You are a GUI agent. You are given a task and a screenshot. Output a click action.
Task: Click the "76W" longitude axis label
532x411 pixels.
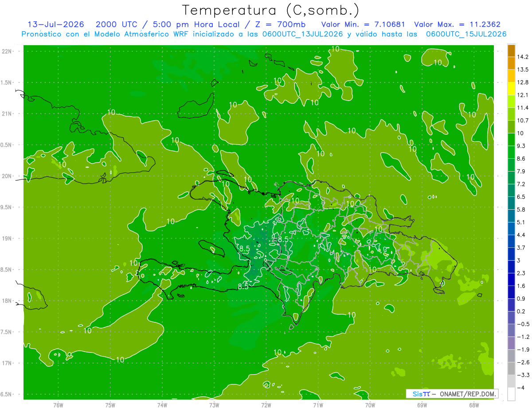click(58, 405)
